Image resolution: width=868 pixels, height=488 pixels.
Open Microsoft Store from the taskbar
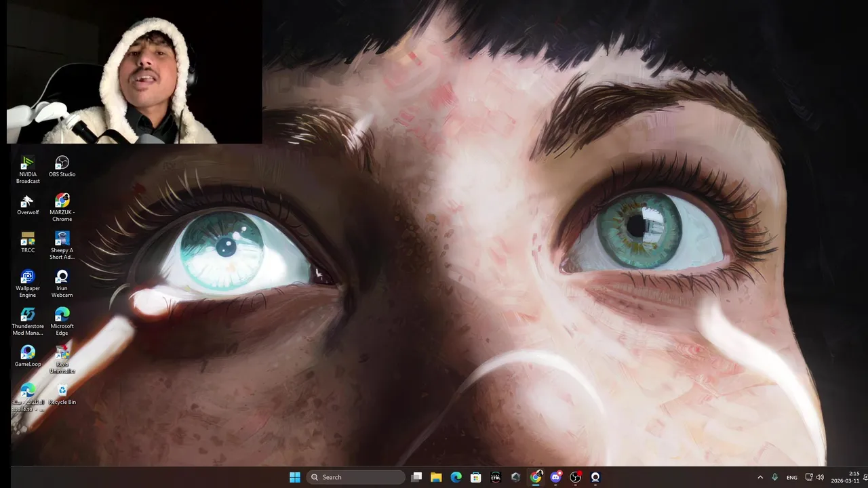[476, 477]
